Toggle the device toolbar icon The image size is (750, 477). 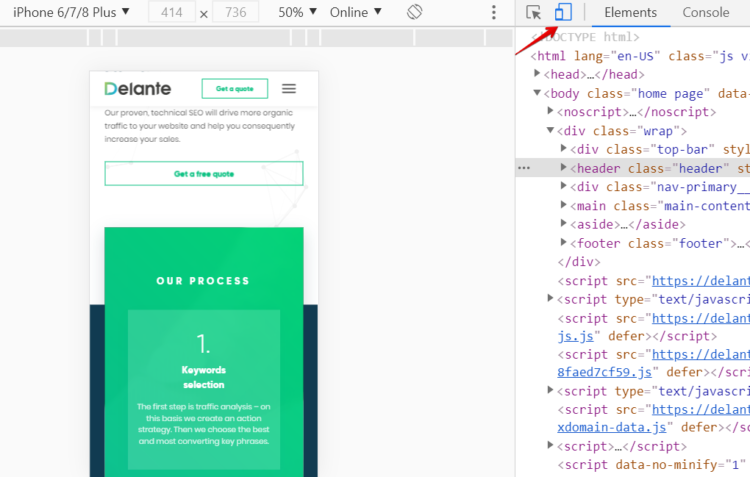click(x=563, y=12)
